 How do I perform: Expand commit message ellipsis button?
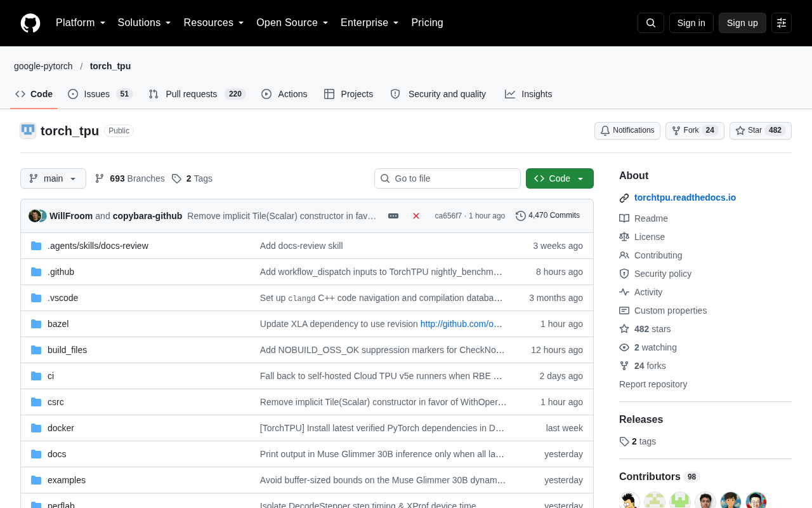[393, 216]
